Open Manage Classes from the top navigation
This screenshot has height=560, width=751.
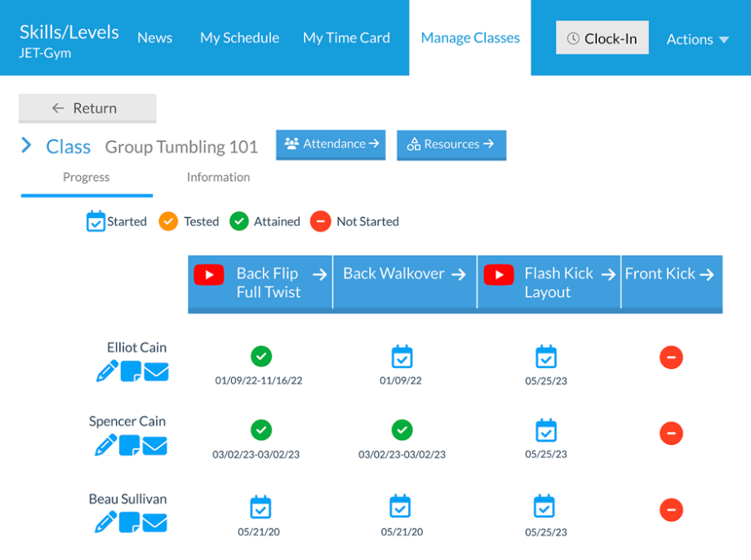(x=469, y=38)
